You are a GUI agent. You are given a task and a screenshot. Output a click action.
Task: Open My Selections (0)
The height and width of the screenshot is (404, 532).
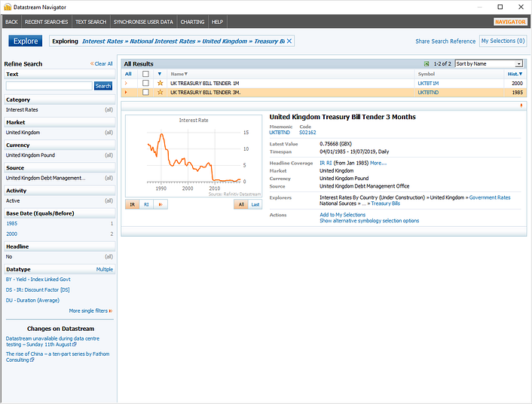tap(503, 41)
